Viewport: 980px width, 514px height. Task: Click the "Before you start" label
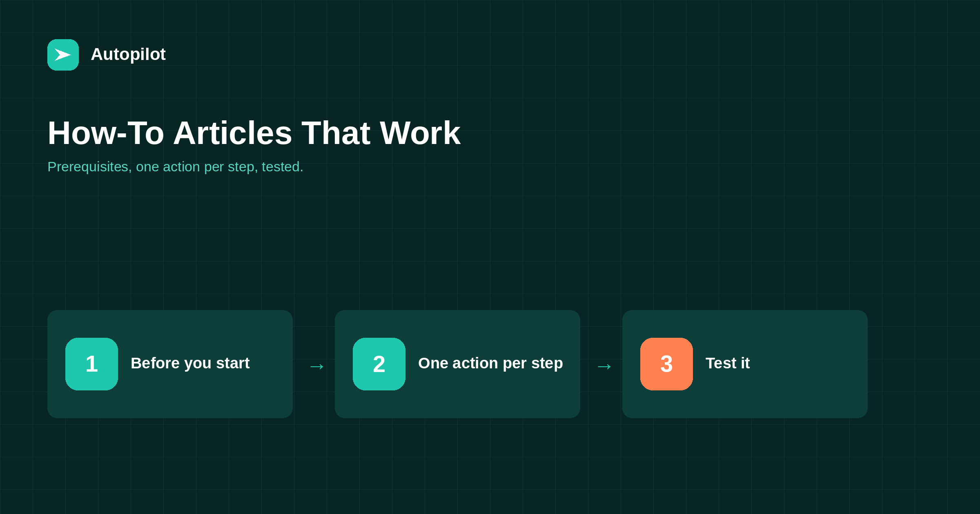(x=190, y=363)
